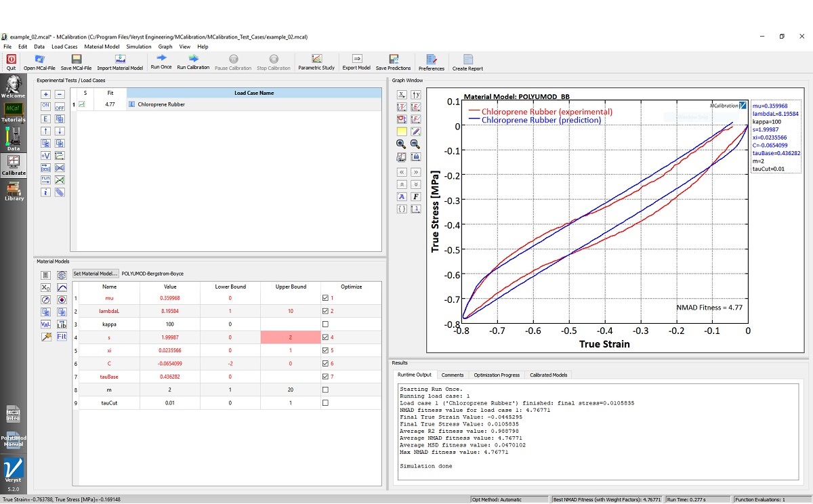Open the File menu

(x=7, y=47)
